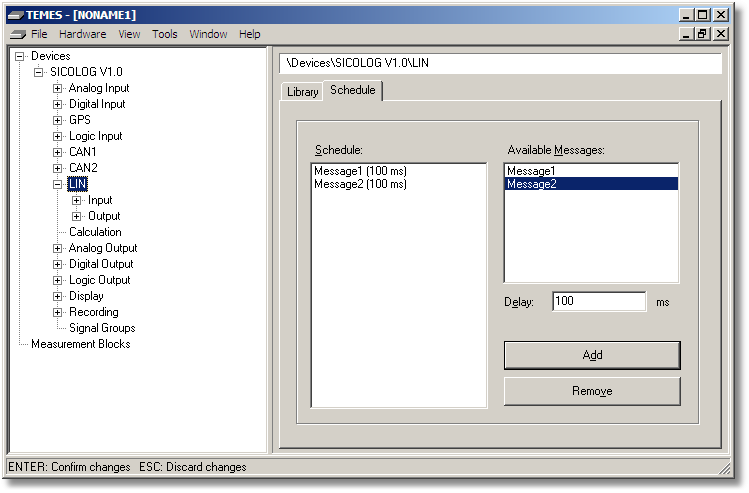Collapse the Devices root node
Viewport: 749px width, 493px height.
[x=20, y=56]
